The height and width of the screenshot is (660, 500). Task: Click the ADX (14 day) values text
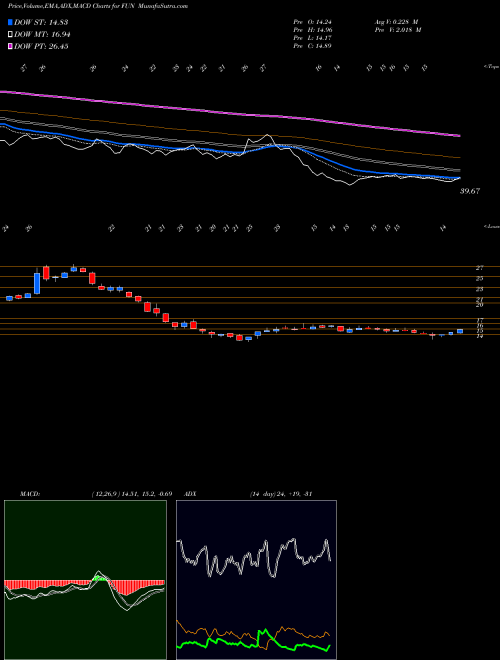[x=280, y=493]
